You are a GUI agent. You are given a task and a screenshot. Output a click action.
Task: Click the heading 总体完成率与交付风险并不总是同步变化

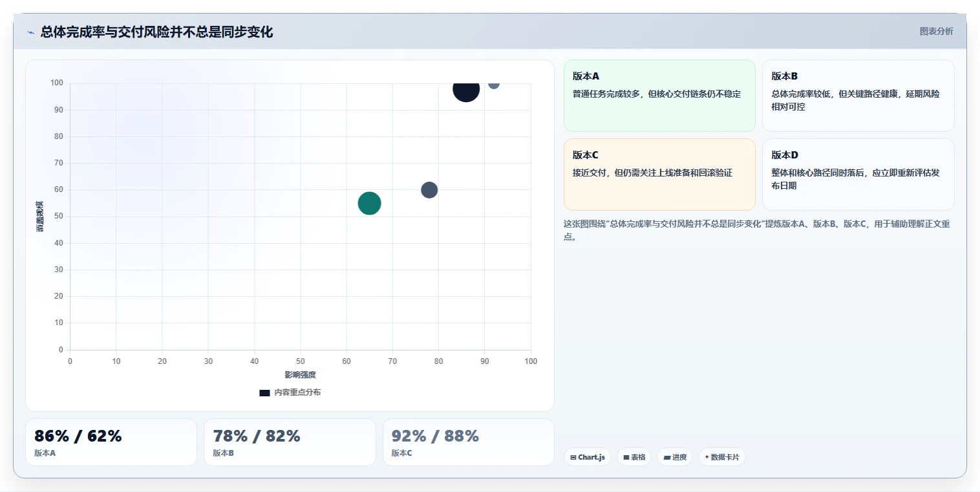(156, 32)
